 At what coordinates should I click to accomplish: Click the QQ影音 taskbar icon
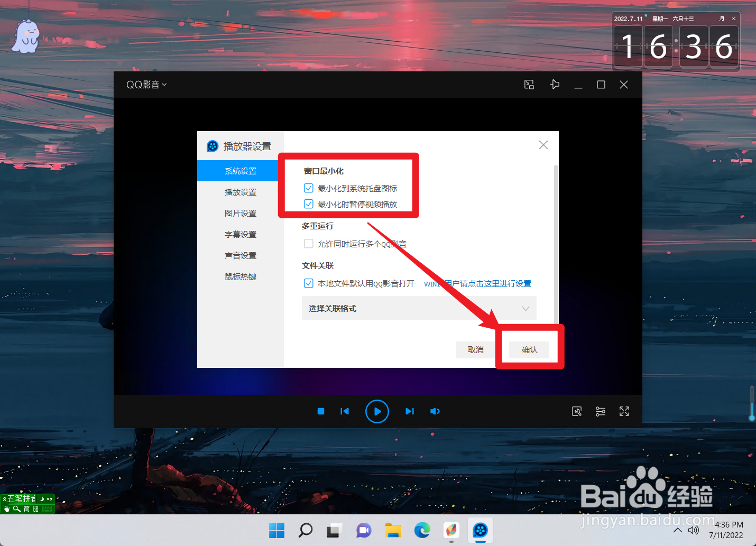(x=480, y=530)
